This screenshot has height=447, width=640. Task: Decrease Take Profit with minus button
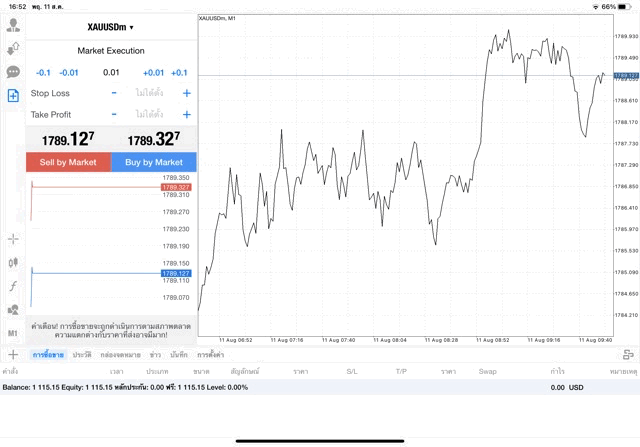[x=114, y=115]
